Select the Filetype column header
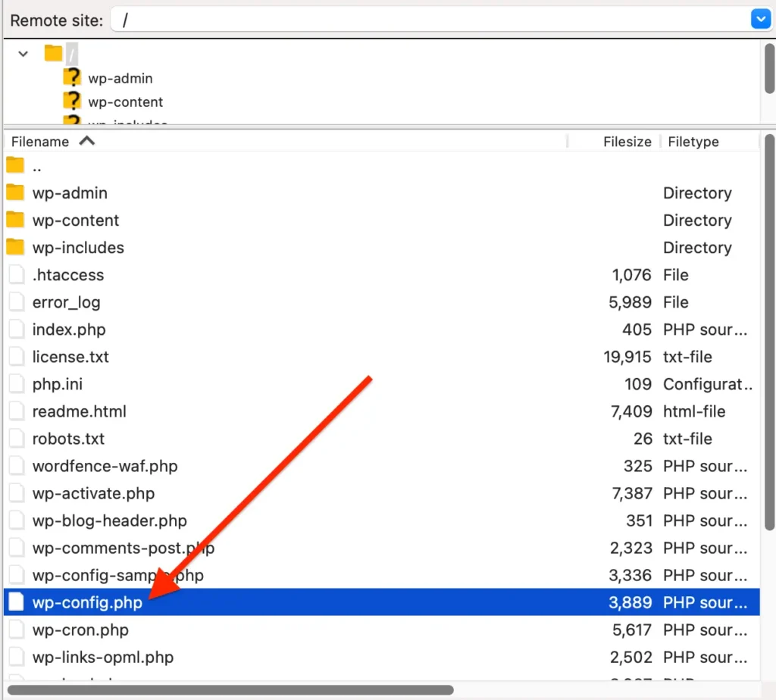This screenshot has width=776, height=700. 693,141
